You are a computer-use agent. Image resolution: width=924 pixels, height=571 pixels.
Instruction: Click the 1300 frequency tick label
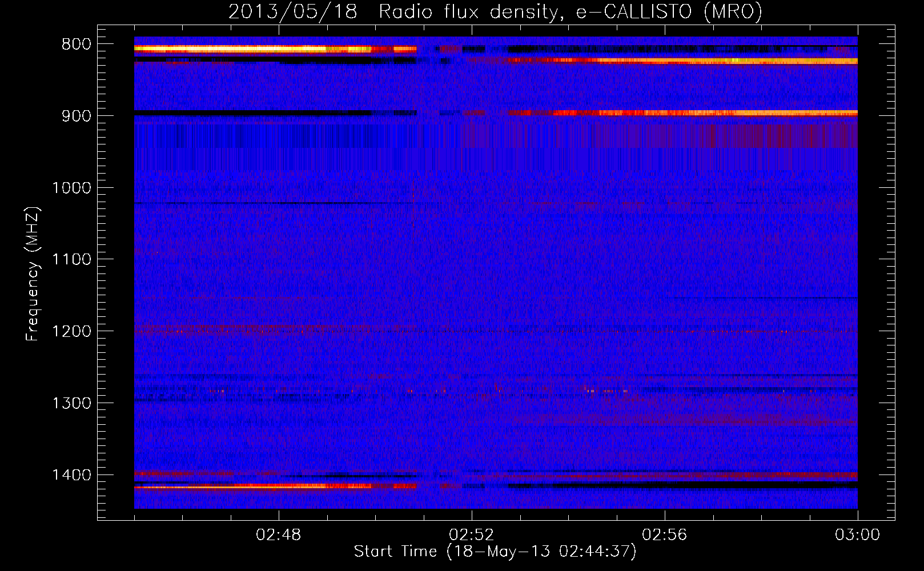click(x=71, y=404)
